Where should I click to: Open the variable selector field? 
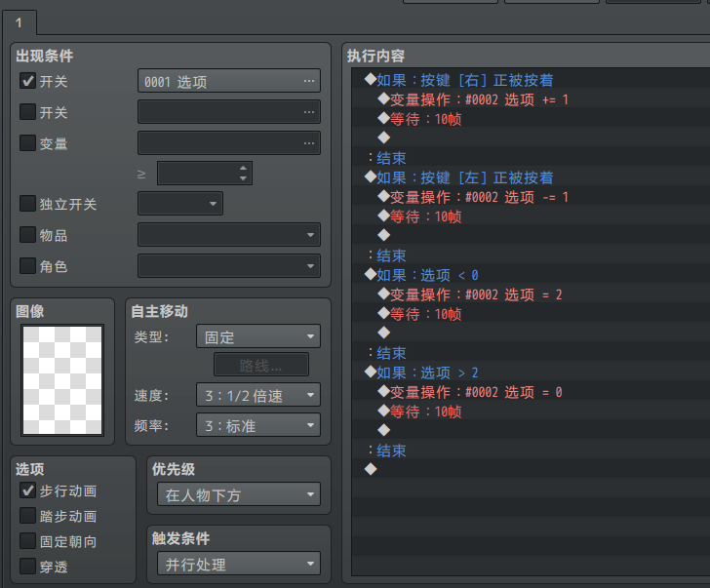[229, 143]
